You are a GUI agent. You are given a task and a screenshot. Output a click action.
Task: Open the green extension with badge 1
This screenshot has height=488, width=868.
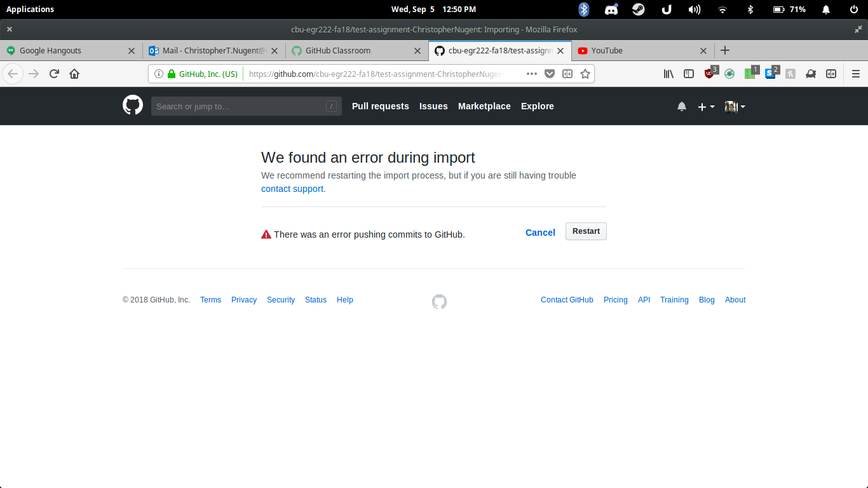pos(751,72)
